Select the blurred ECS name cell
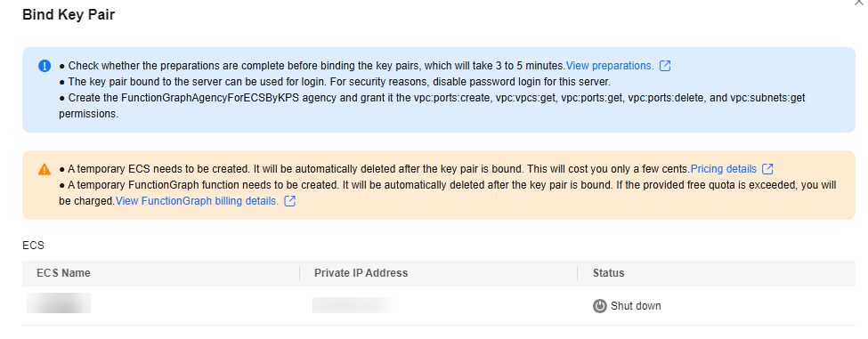Screen dimensions: 868x339 click(x=59, y=303)
